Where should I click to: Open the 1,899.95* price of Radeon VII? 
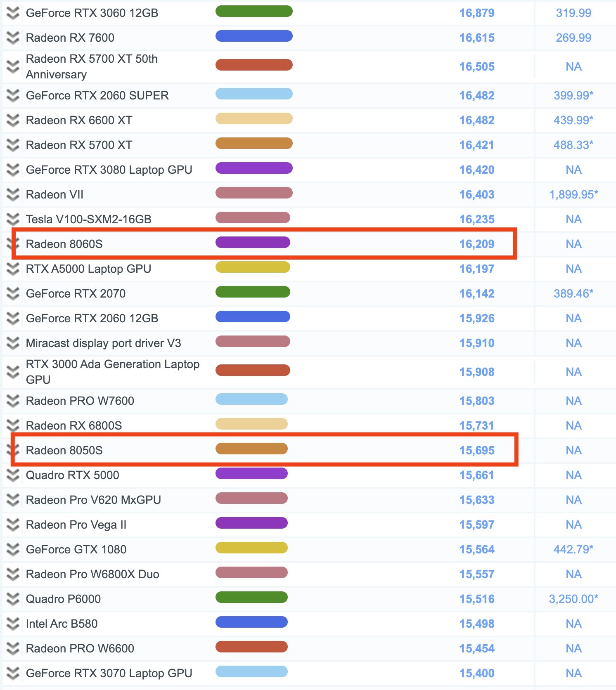click(573, 195)
